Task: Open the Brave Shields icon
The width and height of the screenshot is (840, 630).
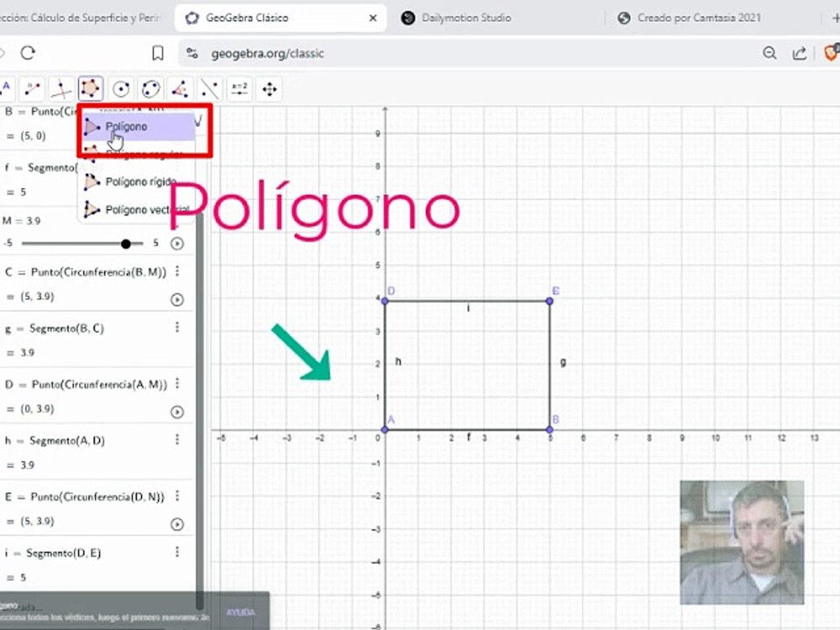Action: point(831,52)
